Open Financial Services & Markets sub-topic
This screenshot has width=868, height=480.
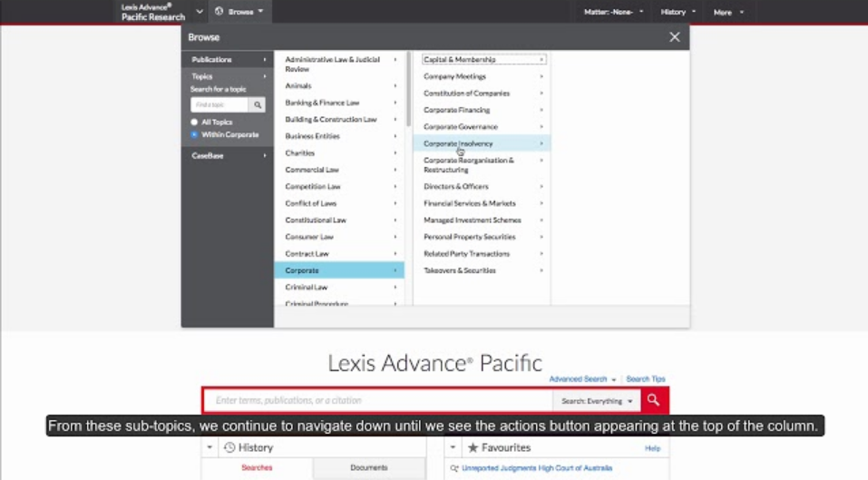(482, 203)
